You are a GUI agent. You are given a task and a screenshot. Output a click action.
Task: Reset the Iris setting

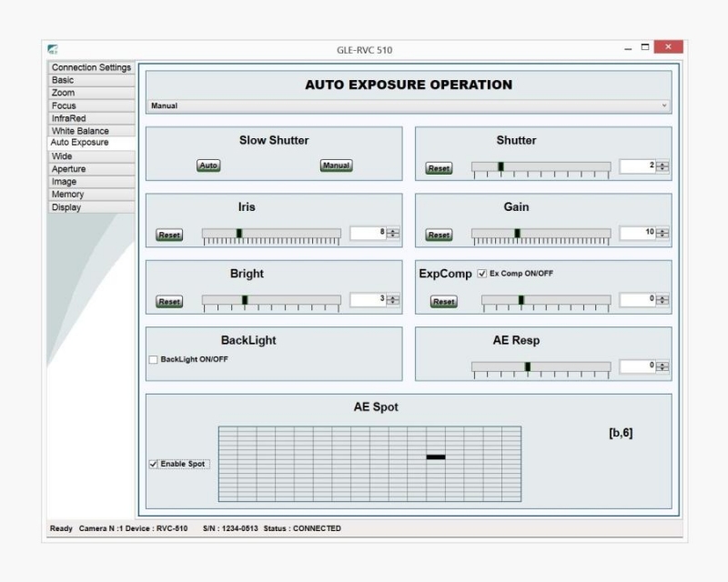[169, 235]
